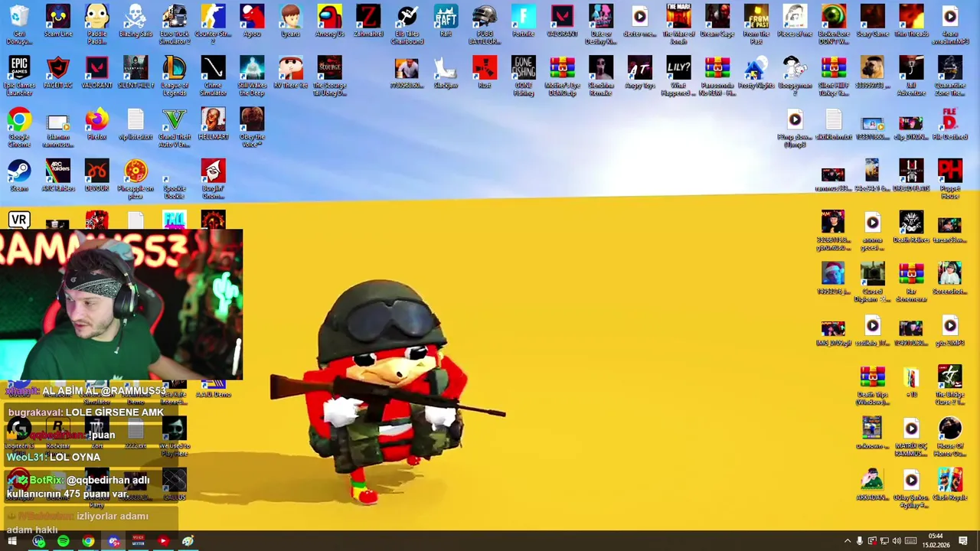Launch the Firefox desktop shortcut
The image size is (980, 551).
[x=96, y=124]
